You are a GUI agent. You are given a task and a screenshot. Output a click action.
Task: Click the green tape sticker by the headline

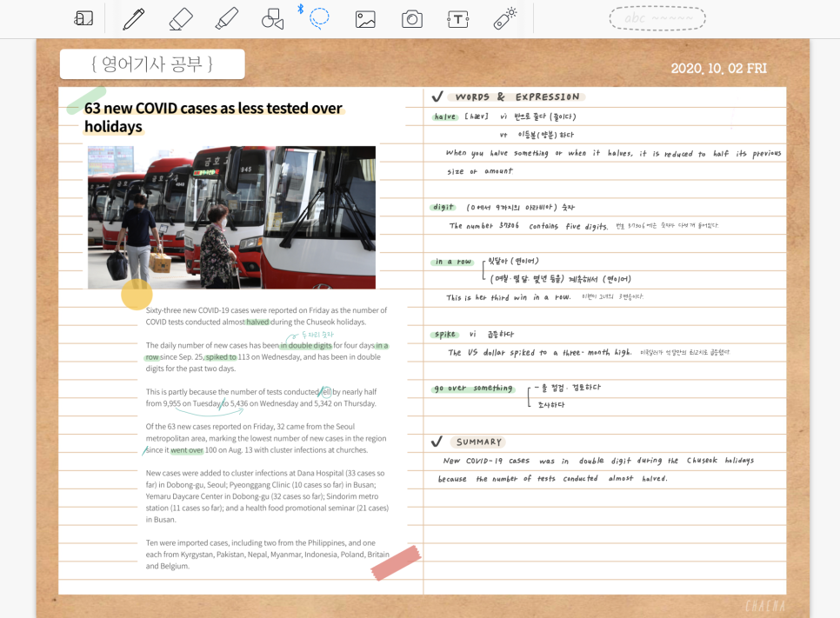86,101
